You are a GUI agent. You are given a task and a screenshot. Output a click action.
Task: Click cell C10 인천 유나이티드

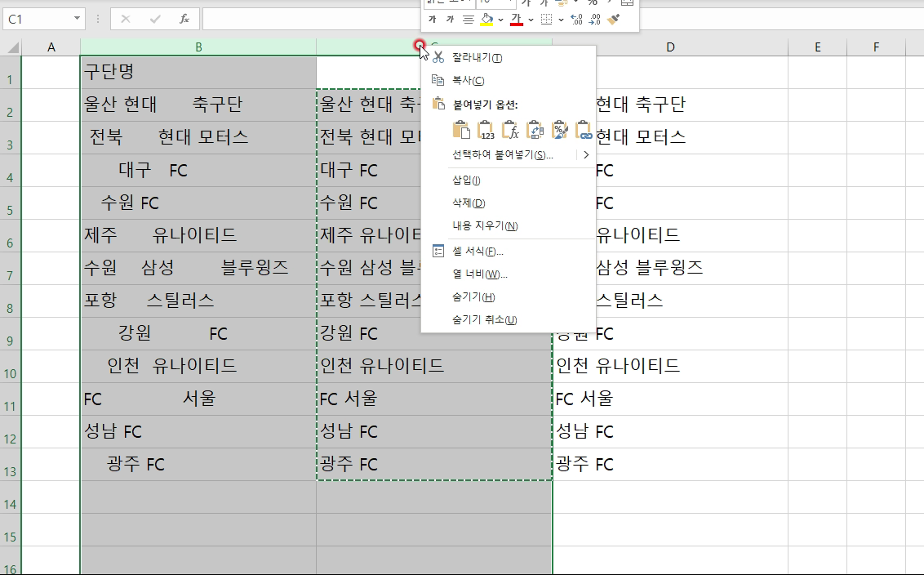434,367
